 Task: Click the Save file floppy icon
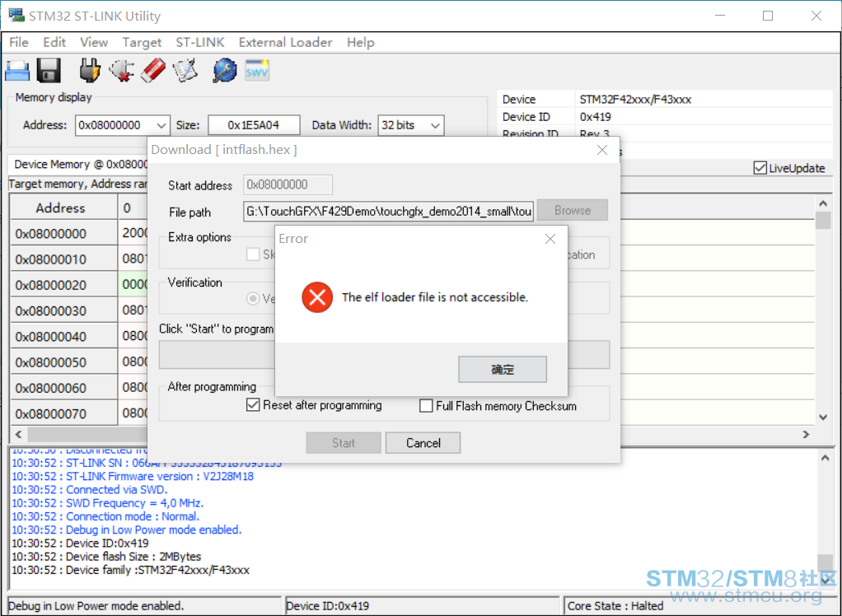point(49,71)
